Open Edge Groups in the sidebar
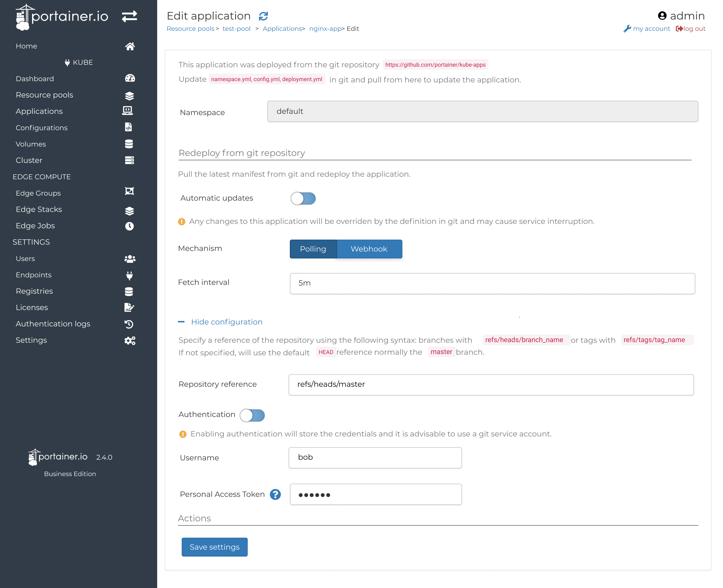 (38, 193)
